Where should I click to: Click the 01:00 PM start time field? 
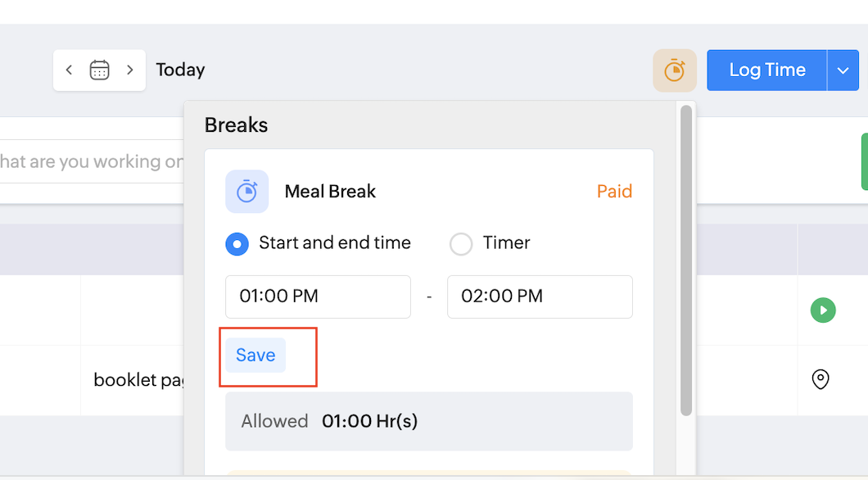pyautogui.click(x=318, y=297)
